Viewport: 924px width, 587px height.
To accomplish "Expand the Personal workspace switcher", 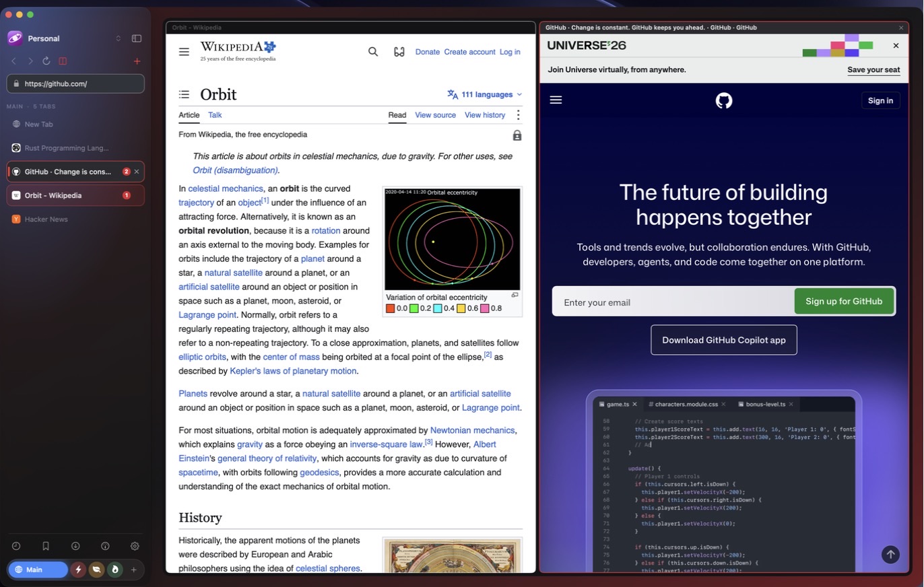I will (119, 38).
